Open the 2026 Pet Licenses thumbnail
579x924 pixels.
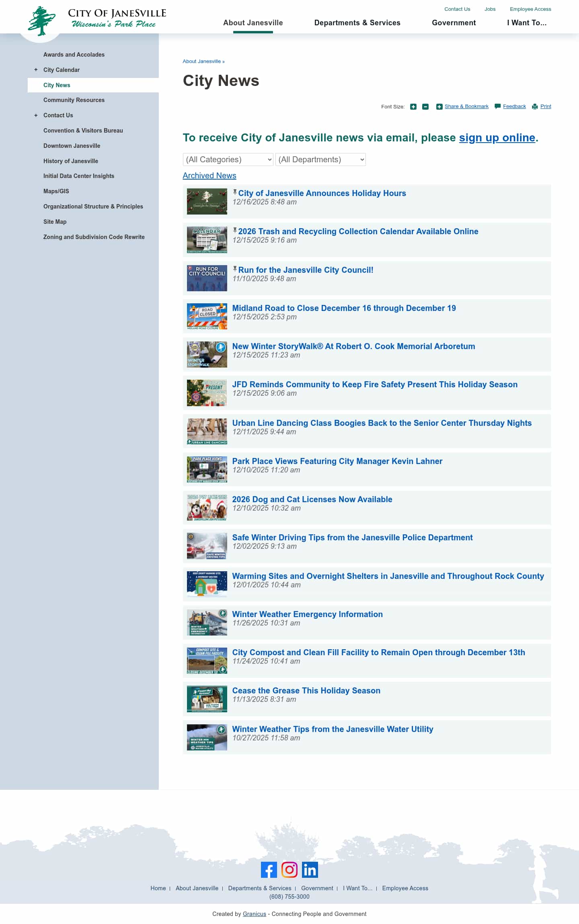click(x=207, y=507)
